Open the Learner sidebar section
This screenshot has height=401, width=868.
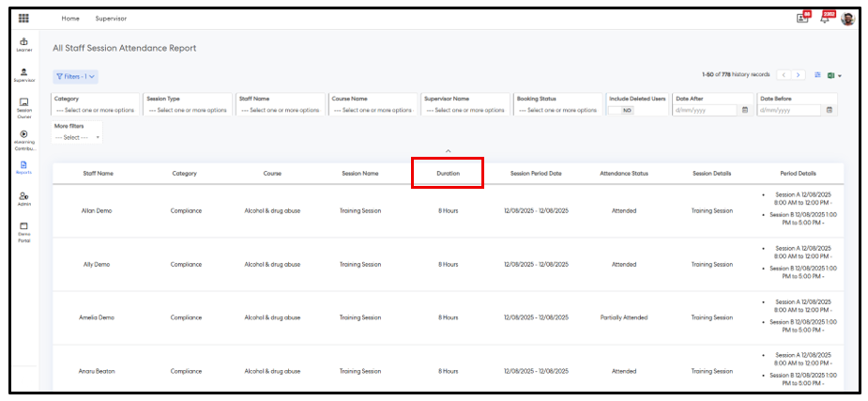pyautogui.click(x=23, y=44)
